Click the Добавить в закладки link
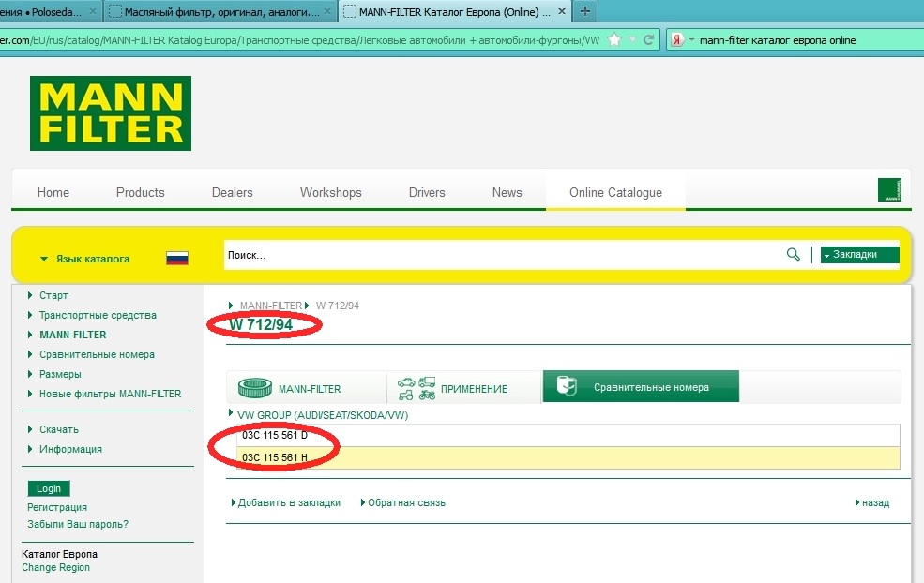 tap(289, 502)
